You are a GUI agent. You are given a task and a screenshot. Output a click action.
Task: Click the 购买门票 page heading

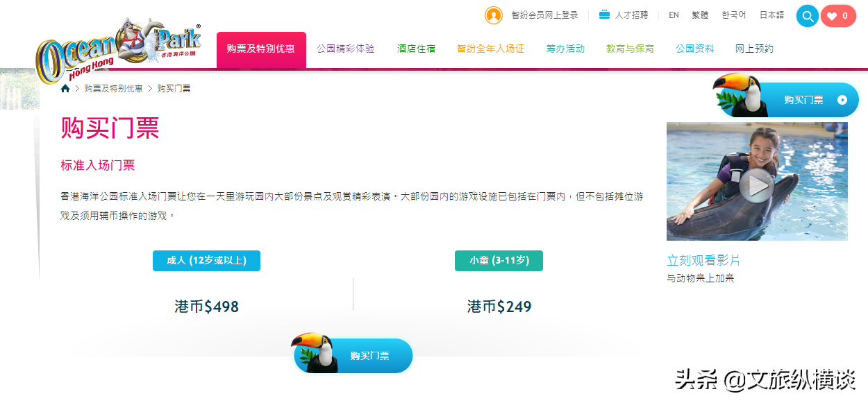coord(110,128)
